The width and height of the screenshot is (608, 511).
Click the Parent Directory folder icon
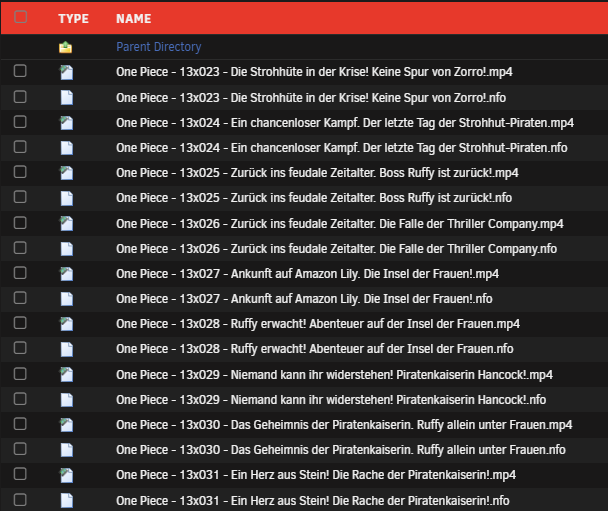[66, 47]
